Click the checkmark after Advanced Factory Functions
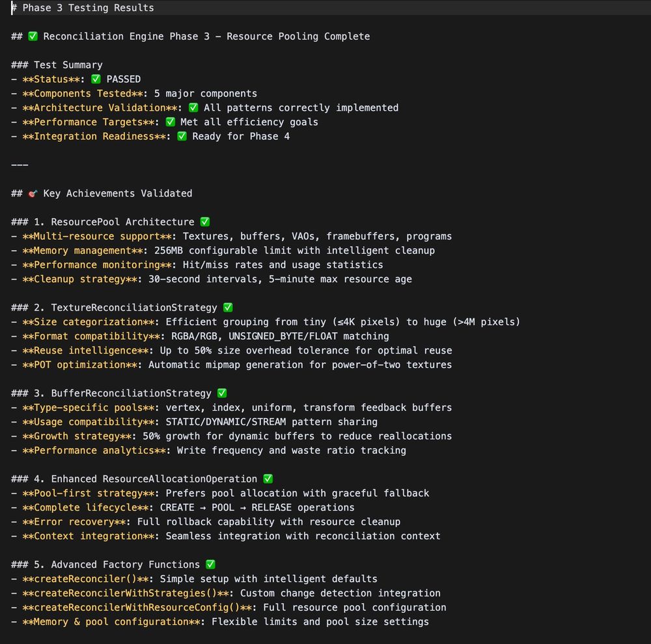The width and height of the screenshot is (651, 644). (x=210, y=565)
